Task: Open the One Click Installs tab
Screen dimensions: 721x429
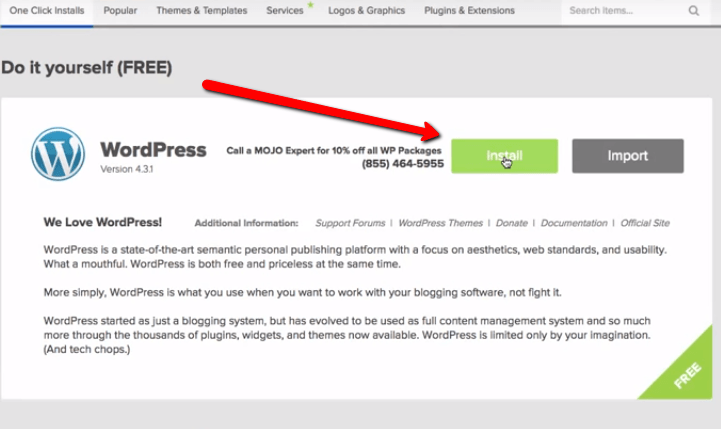Action: (47, 11)
